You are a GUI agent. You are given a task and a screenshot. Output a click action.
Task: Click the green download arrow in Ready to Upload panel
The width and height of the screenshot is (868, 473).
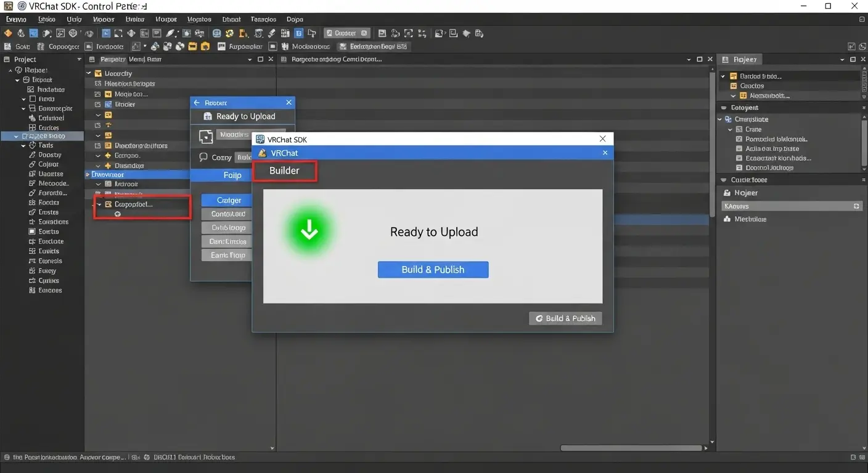(x=308, y=229)
